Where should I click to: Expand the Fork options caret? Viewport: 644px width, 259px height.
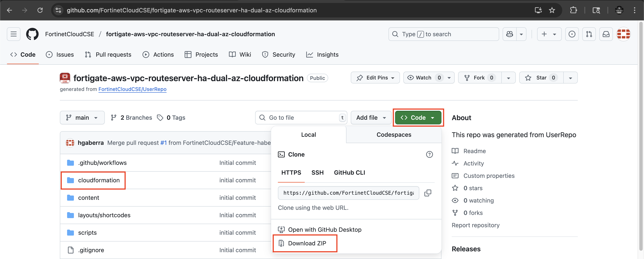click(508, 78)
